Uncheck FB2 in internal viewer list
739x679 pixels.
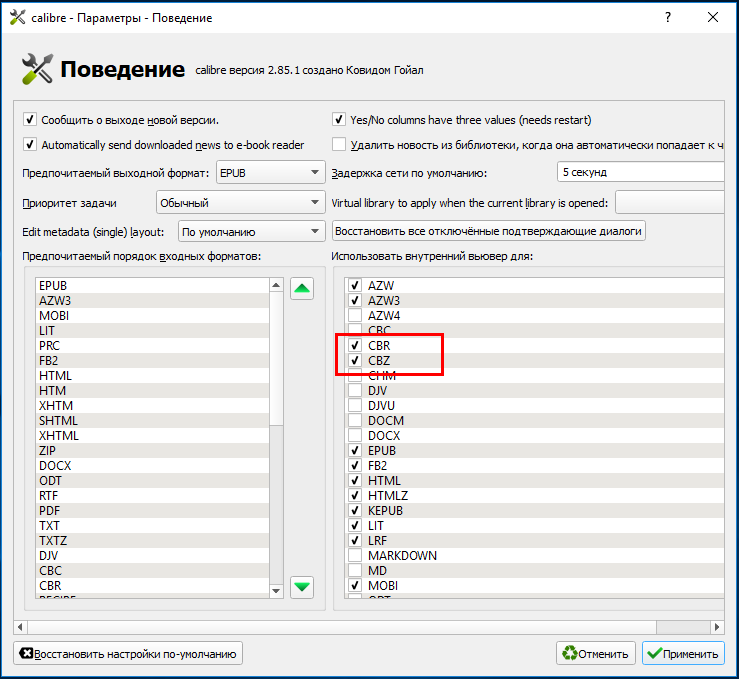[x=355, y=466]
